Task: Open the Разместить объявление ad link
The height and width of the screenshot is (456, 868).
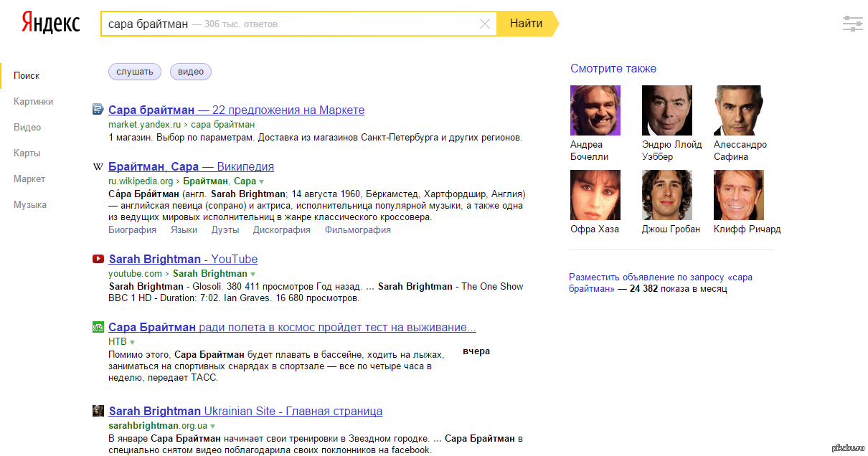Action: tap(660, 282)
